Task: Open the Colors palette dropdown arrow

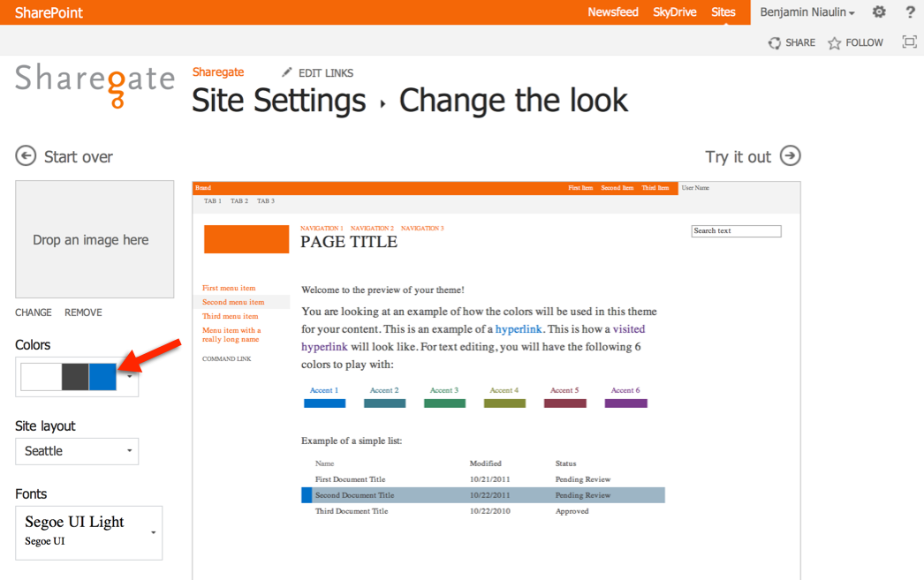Action: tap(130, 376)
